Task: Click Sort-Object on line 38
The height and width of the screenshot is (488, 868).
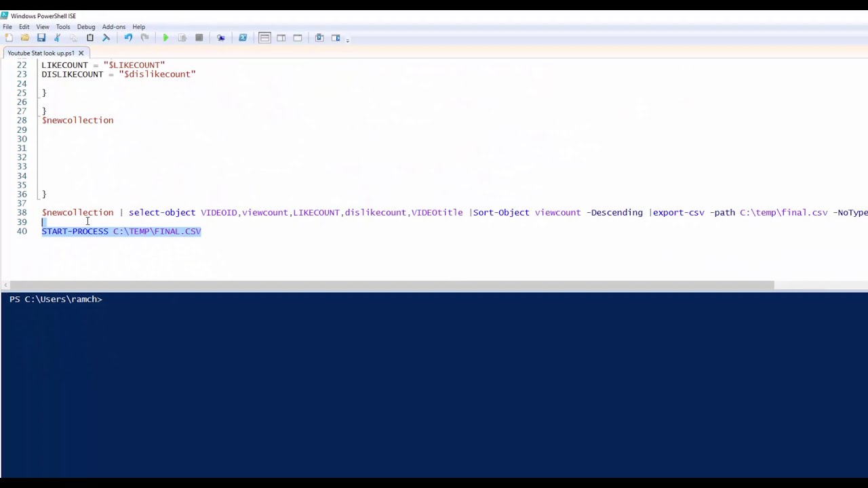Action: click(x=501, y=212)
